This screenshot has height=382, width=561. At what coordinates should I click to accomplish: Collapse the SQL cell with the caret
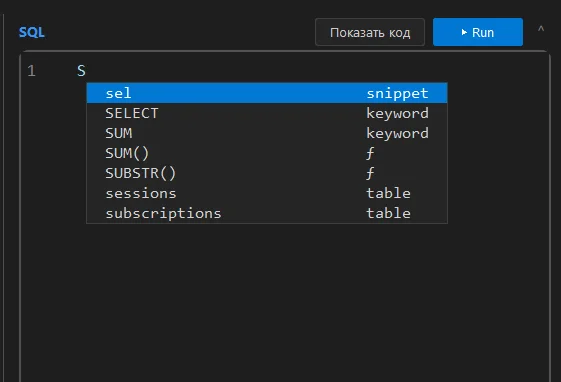[x=541, y=29]
